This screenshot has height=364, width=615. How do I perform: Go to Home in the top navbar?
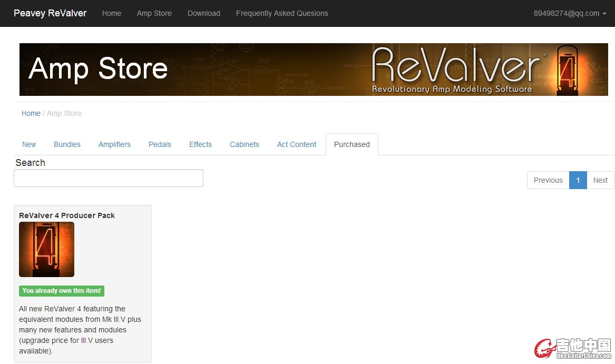coord(111,13)
